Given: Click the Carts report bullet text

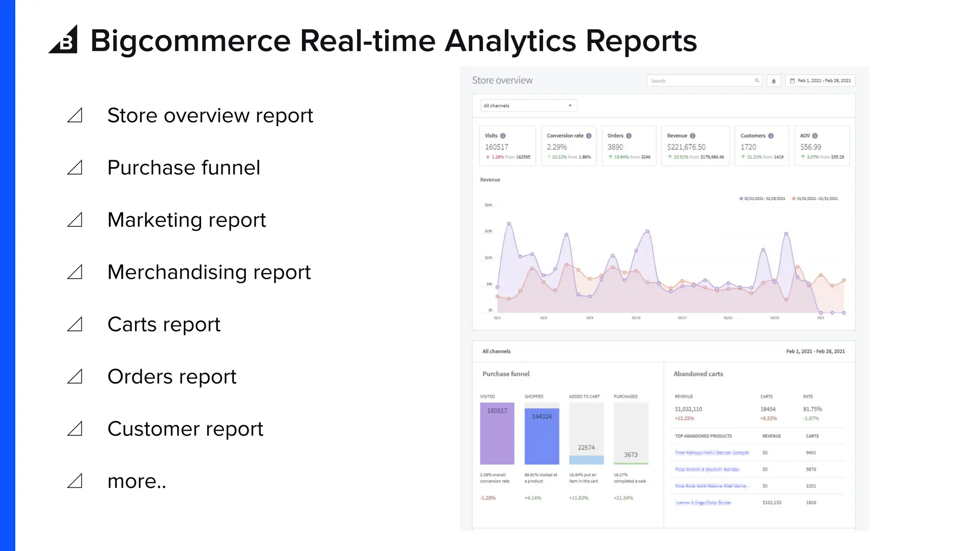Looking at the screenshot, I should 164,325.
